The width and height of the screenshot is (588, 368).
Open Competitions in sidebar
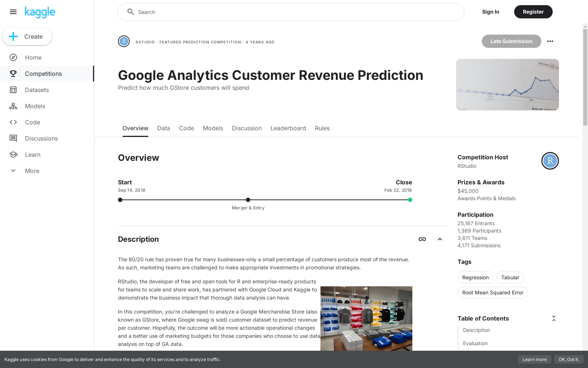[x=47, y=74]
